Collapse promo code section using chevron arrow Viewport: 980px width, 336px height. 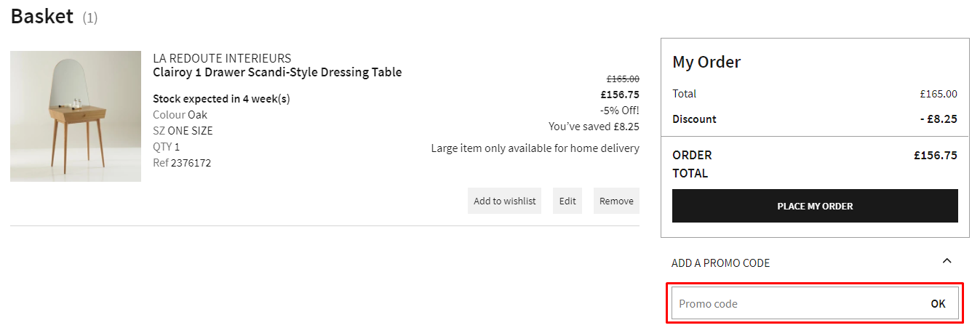coord(947,261)
